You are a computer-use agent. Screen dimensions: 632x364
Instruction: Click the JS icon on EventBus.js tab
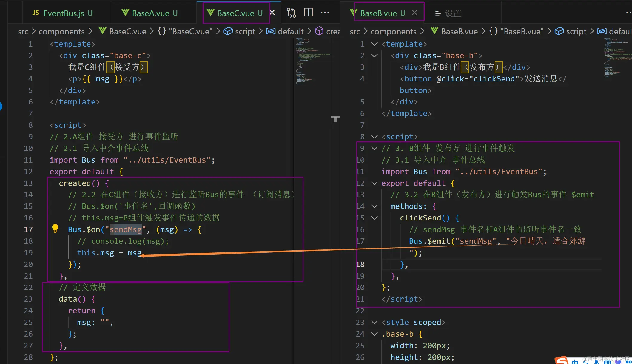tap(36, 13)
